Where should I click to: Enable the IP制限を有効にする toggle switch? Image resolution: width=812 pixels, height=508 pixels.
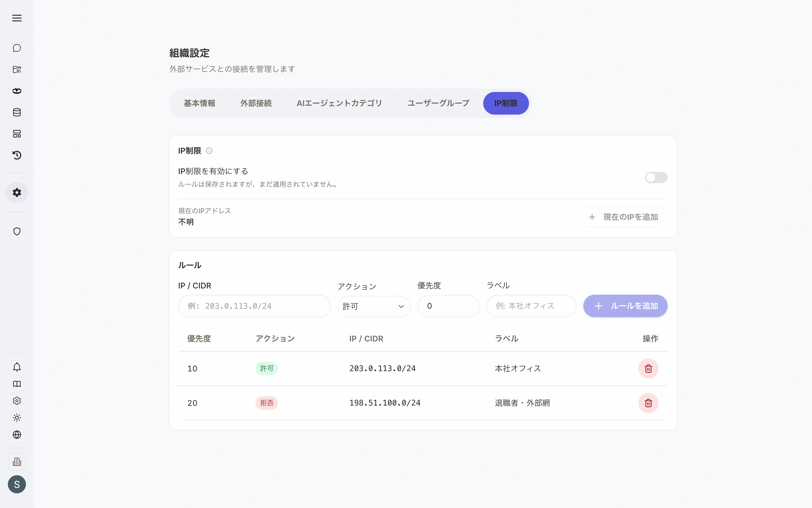tap(656, 178)
